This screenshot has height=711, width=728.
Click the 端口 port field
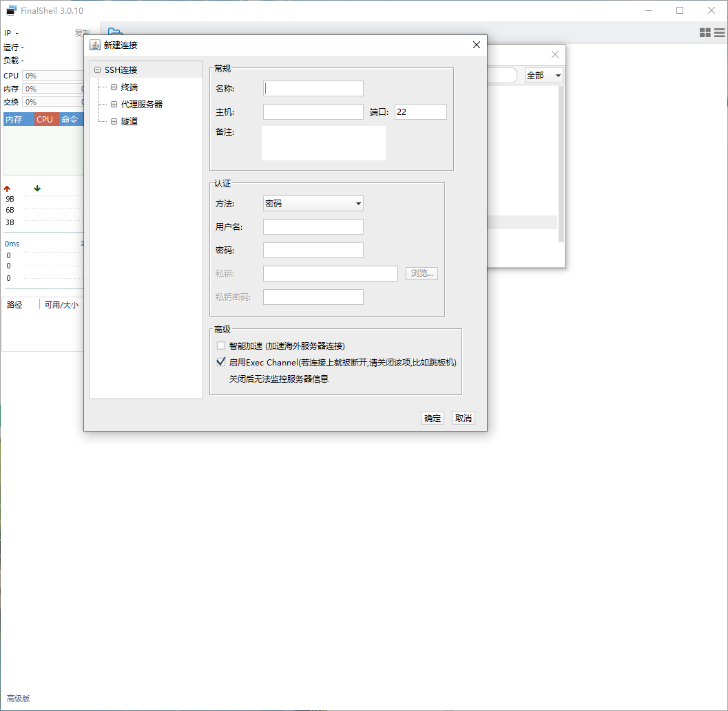pyautogui.click(x=420, y=112)
